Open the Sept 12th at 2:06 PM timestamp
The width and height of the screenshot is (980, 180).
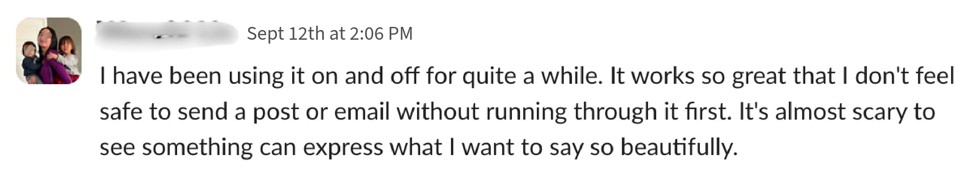click(x=330, y=34)
